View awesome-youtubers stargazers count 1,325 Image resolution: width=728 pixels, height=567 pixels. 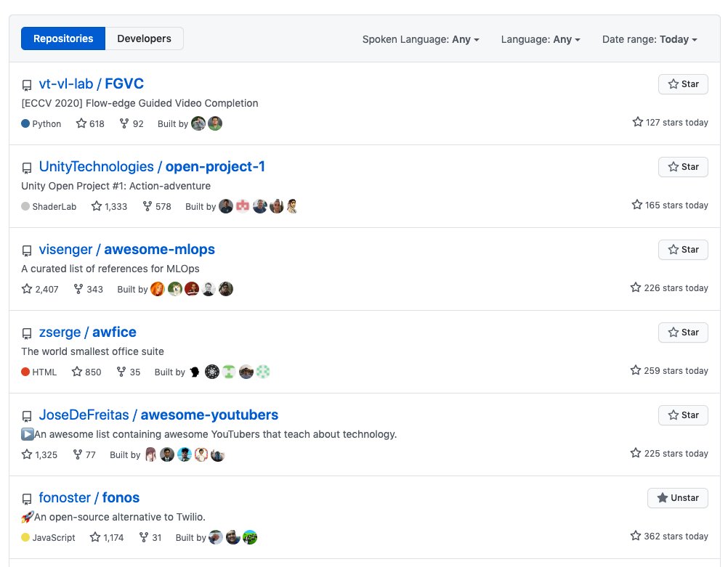39,454
